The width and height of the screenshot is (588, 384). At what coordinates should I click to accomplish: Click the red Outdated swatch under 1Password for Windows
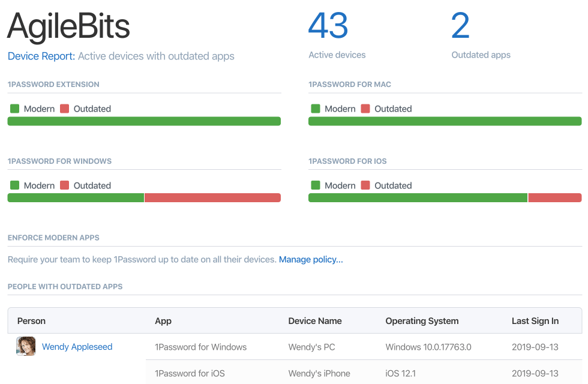point(65,185)
